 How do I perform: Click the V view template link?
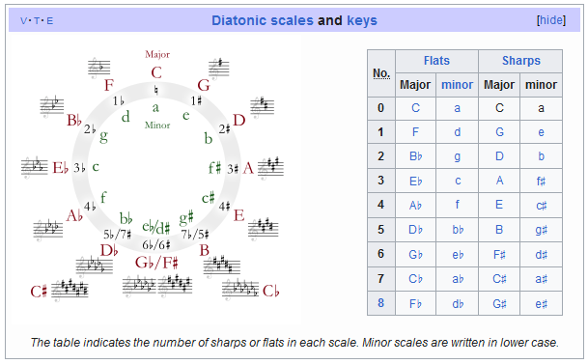click(x=23, y=21)
